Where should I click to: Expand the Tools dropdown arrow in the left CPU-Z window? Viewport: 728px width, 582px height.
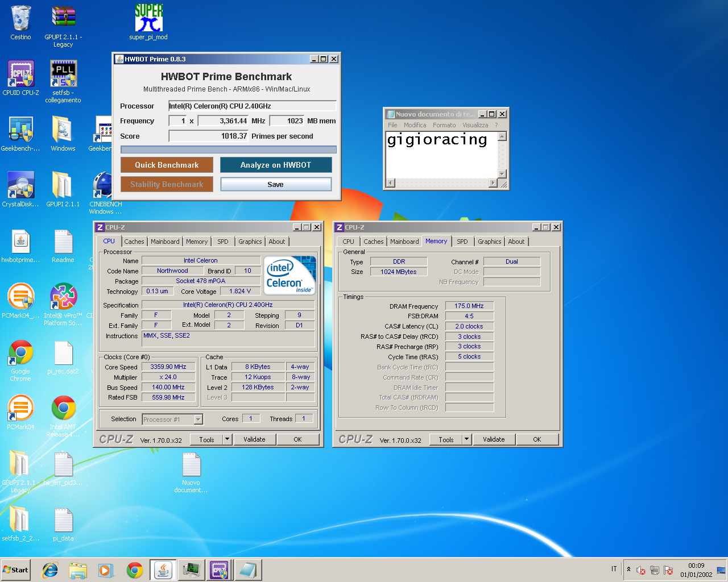click(227, 439)
